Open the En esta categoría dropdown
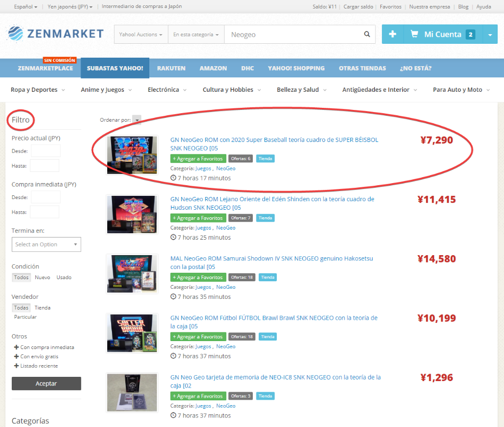The width and height of the screenshot is (504, 427). point(196,34)
